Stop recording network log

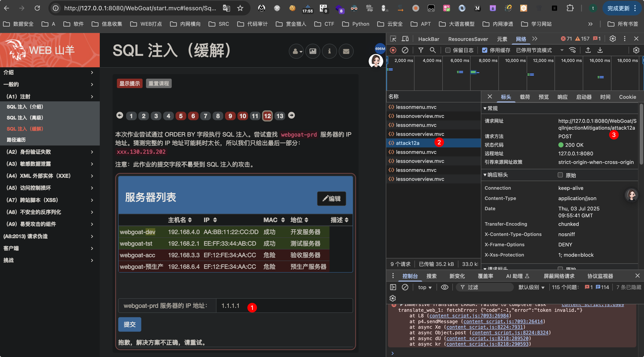tap(393, 50)
